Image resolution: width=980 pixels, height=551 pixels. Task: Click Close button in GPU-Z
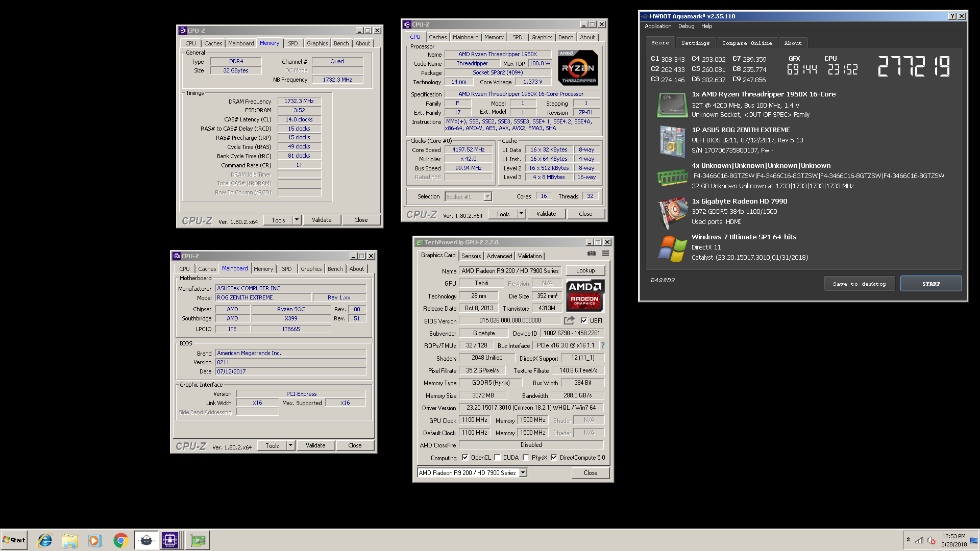pyautogui.click(x=591, y=473)
